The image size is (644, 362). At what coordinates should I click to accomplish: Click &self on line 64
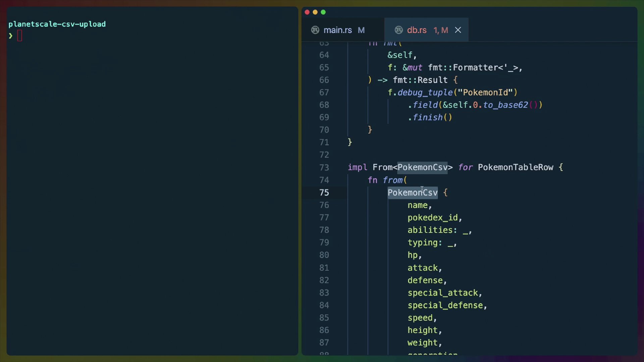pos(400,55)
